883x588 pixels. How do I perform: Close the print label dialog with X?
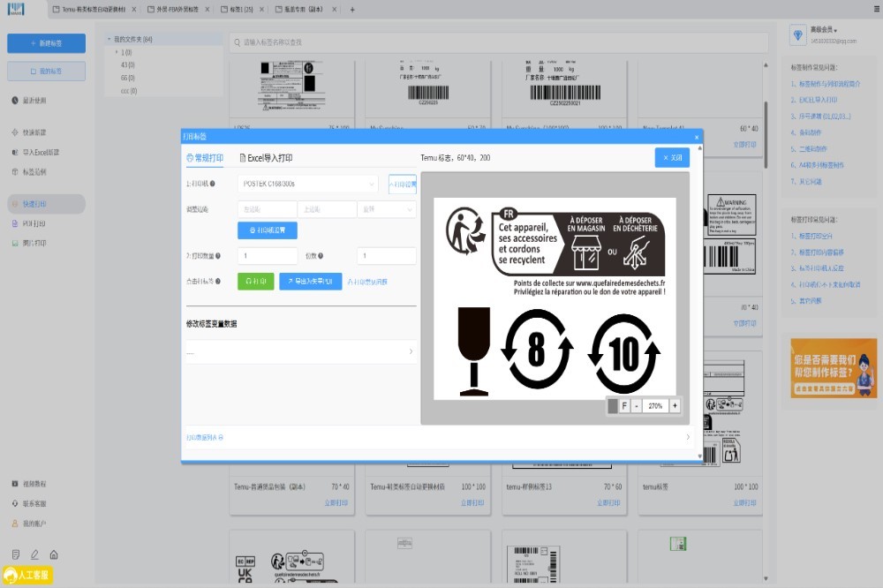pyautogui.click(x=697, y=137)
